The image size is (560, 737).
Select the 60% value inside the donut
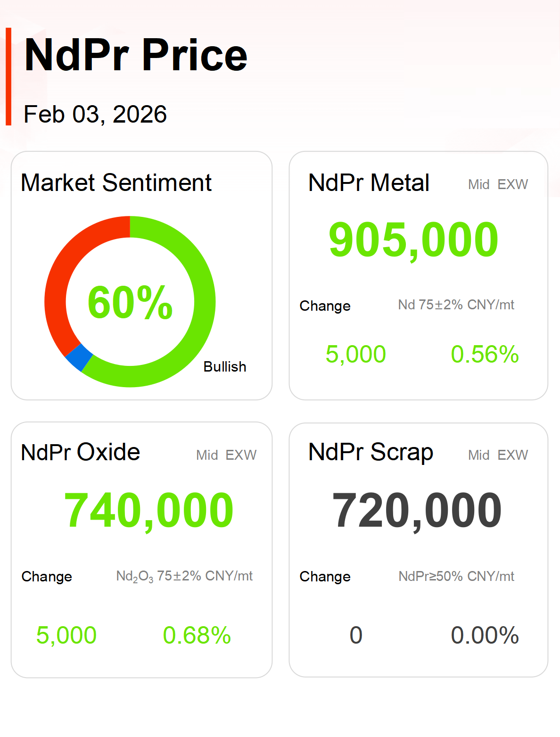coord(130,302)
